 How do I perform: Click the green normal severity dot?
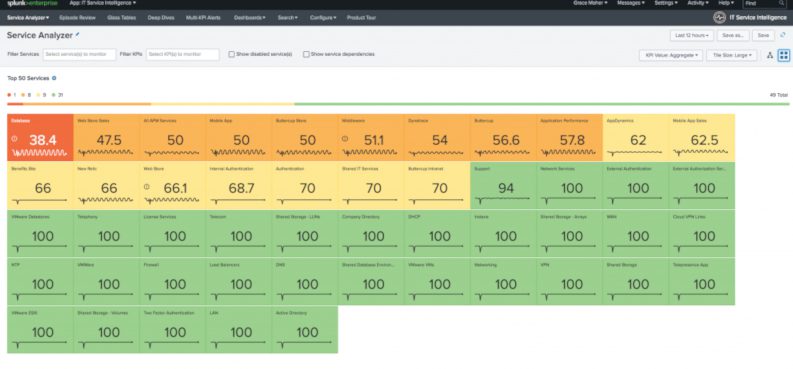tap(54, 95)
